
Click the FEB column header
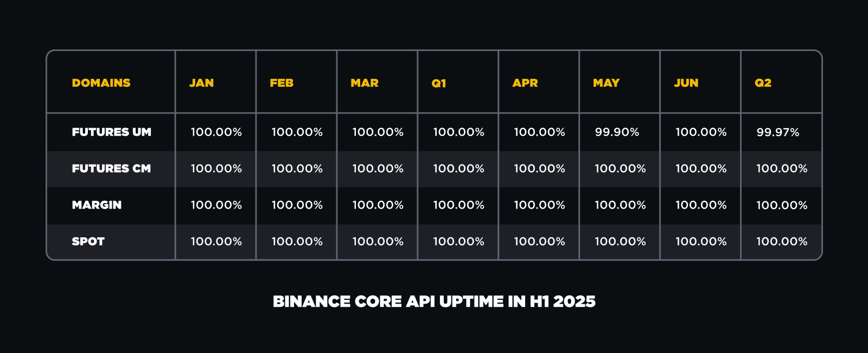pos(282,83)
